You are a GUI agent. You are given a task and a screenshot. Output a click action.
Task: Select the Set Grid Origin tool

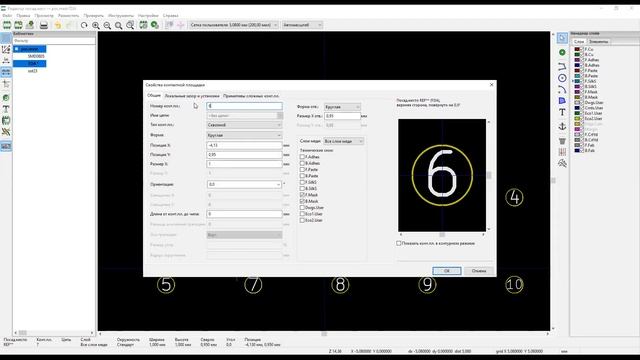[562, 152]
